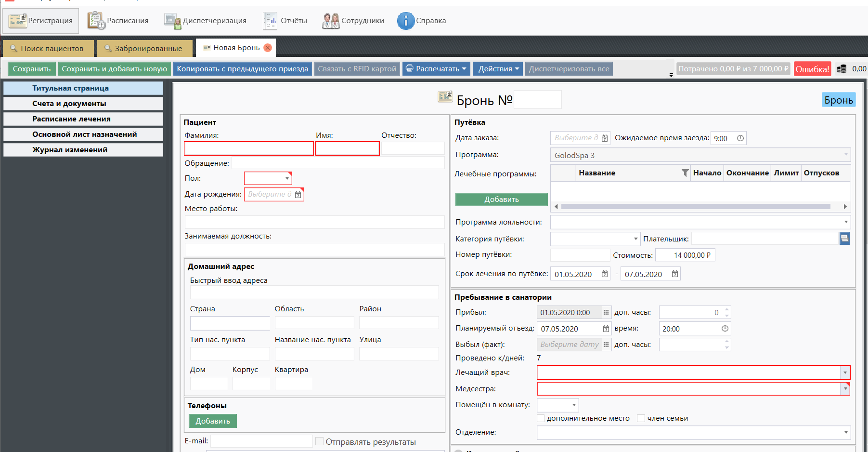This screenshot has height=452, width=868.
Task: Toggle the Отправлять результаты checkbox
Action: 319,441
